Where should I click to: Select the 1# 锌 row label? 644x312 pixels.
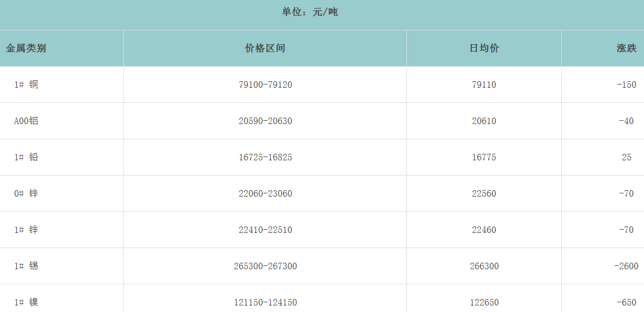[26, 230]
